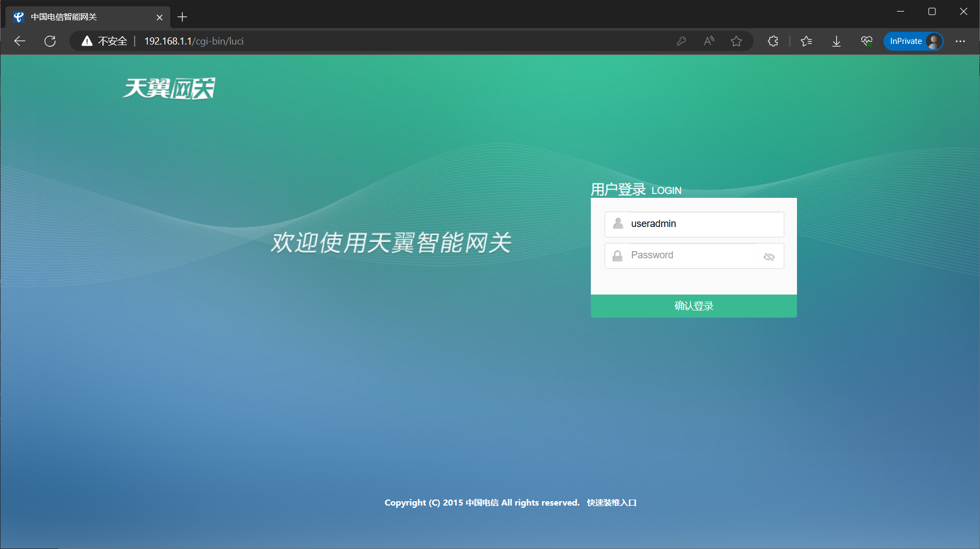
Task: Open the Extensions puzzle icon
Action: pyautogui.click(x=773, y=41)
